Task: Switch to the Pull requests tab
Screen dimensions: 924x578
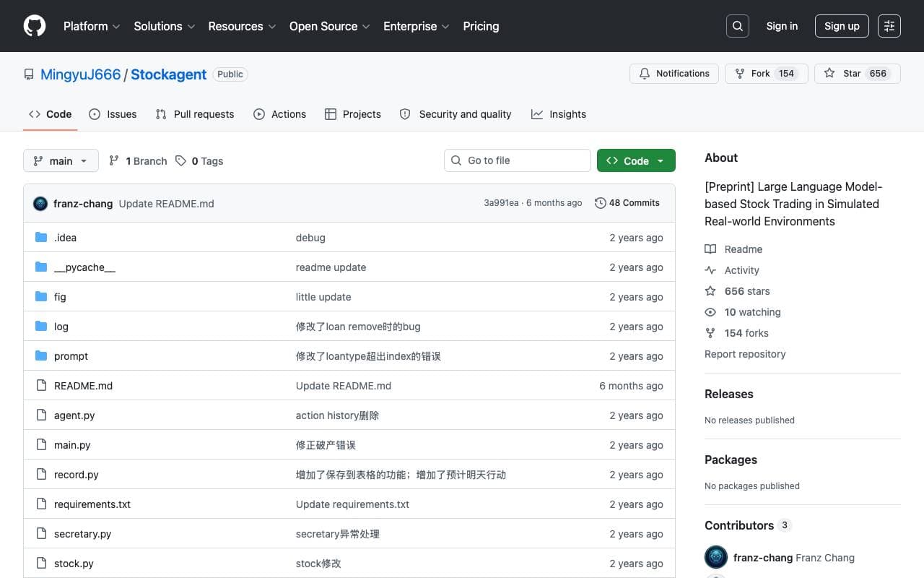Action: tap(195, 114)
